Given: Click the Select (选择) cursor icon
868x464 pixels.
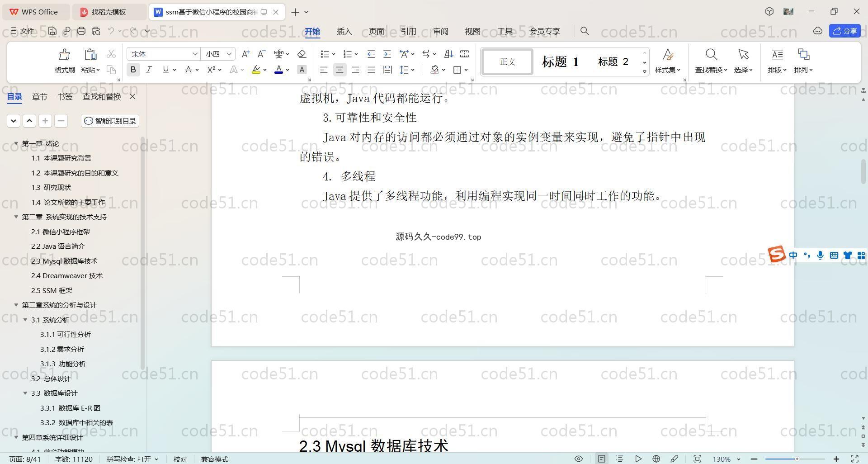Looking at the screenshot, I should [743, 55].
